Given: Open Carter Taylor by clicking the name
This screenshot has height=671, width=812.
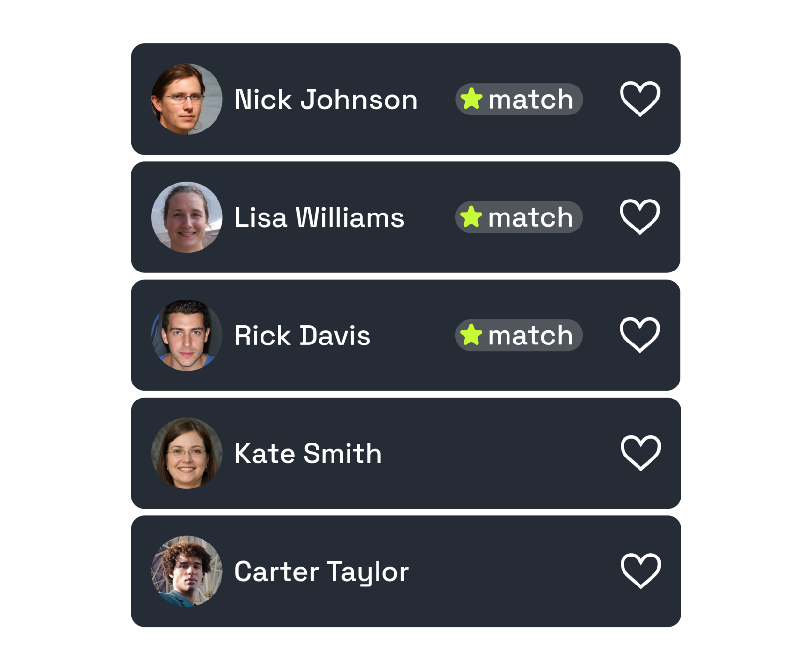Looking at the screenshot, I should pos(321,571).
